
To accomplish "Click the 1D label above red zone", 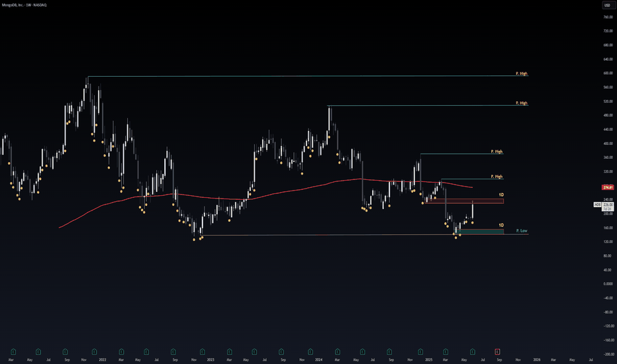I will coord(501,195).
